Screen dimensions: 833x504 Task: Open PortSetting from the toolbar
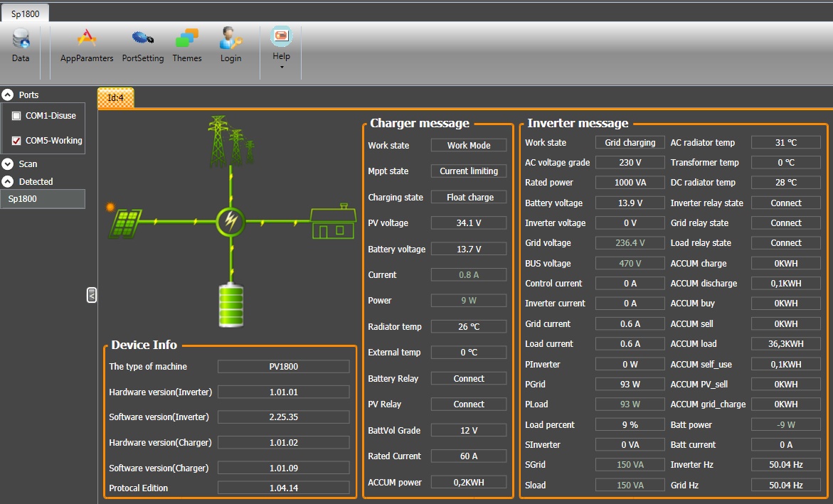point(143,45)
